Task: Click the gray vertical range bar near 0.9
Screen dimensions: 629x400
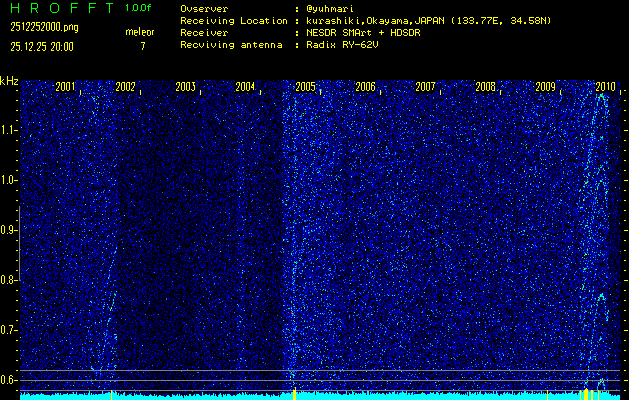Action: (20, 244)
